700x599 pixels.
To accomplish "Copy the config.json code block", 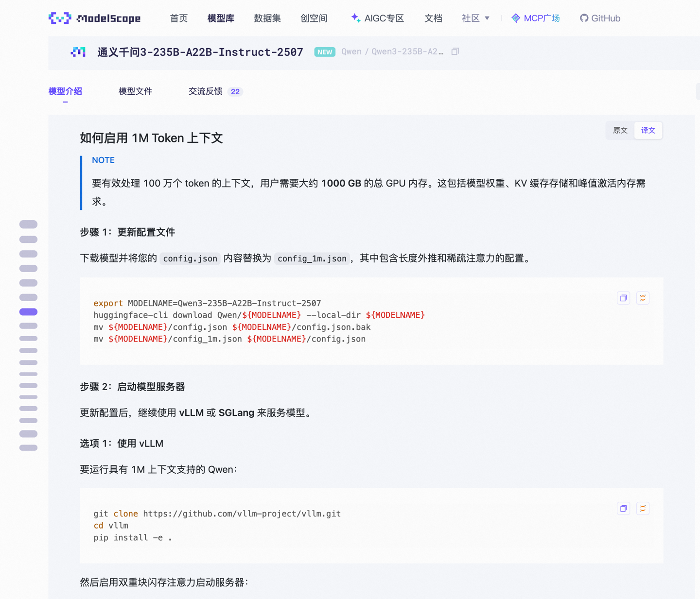I will (x=623, y=298).
